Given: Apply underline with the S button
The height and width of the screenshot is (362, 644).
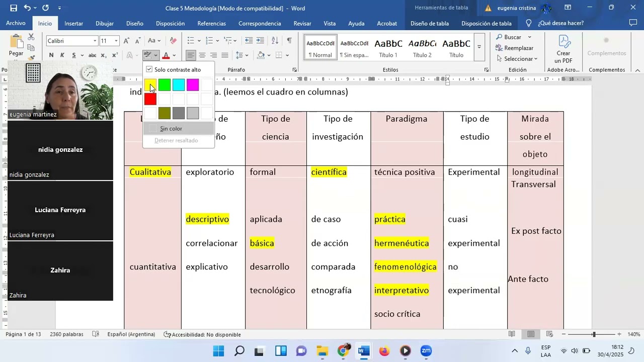Looking at the screenshot, I should click(74, 55).
